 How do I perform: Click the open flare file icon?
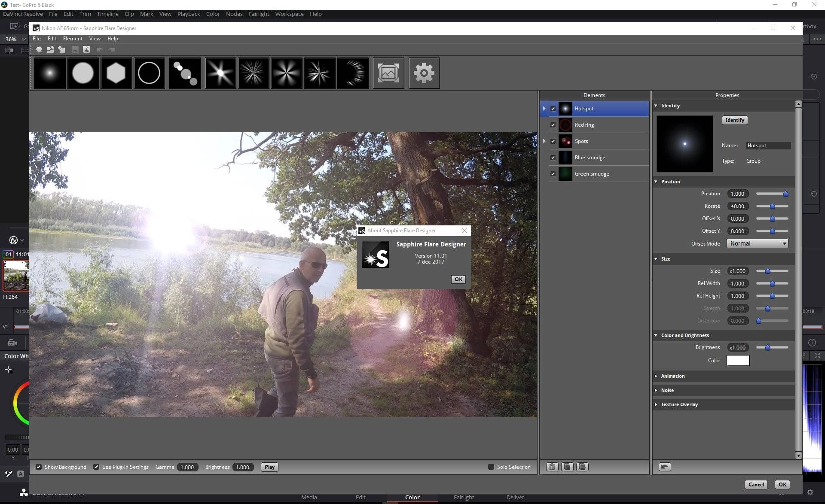(50, 49)
